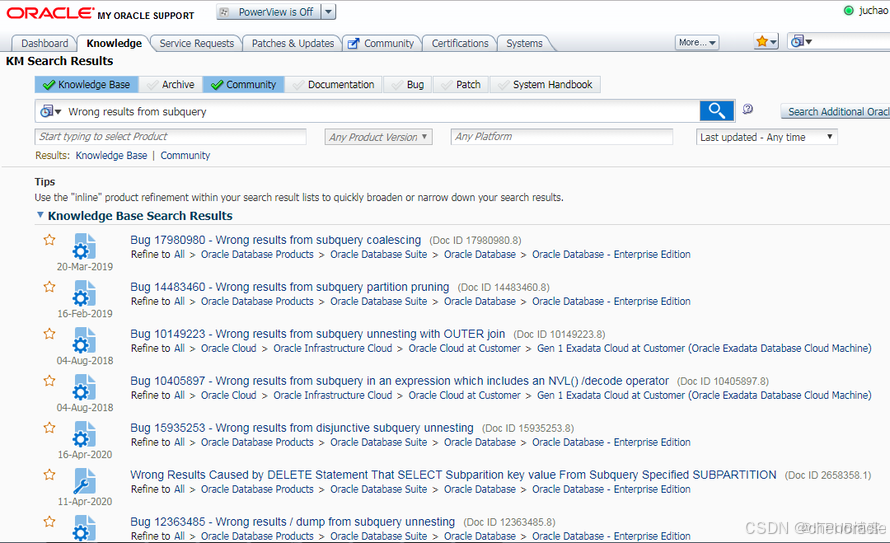Screen dimensions: 890x543
Task: Refine Bug 17980980 to Oracle Database Suite
Action: click(x=379, y=254)
